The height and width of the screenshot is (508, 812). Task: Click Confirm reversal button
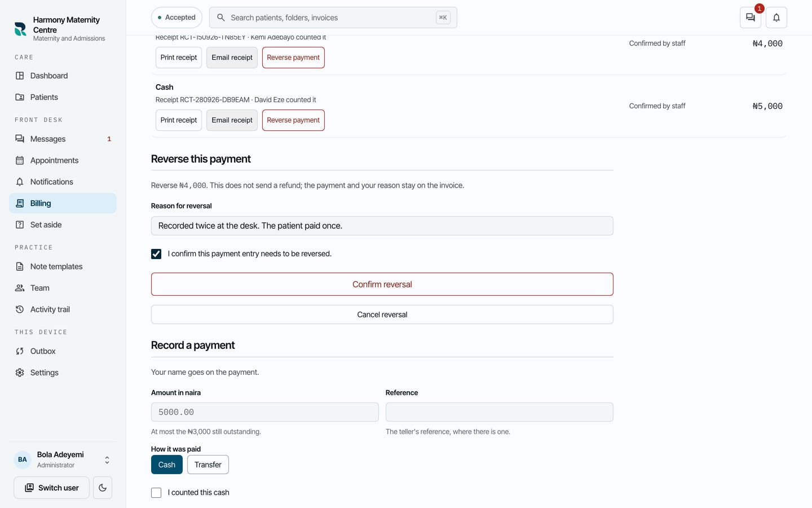(x=382, y=284)
